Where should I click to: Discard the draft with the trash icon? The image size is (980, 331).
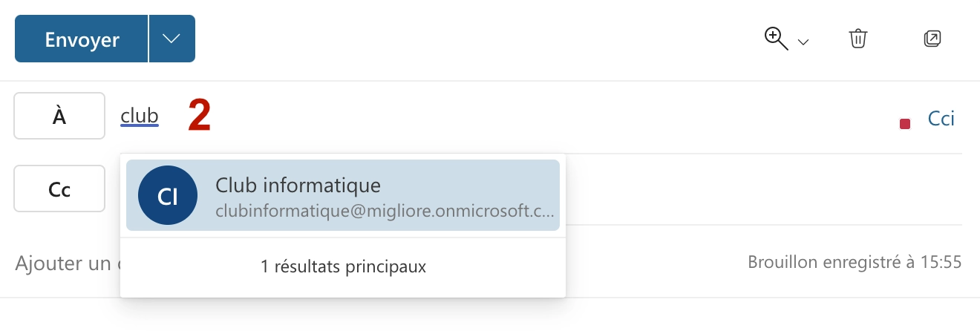[x=858, y=39]
